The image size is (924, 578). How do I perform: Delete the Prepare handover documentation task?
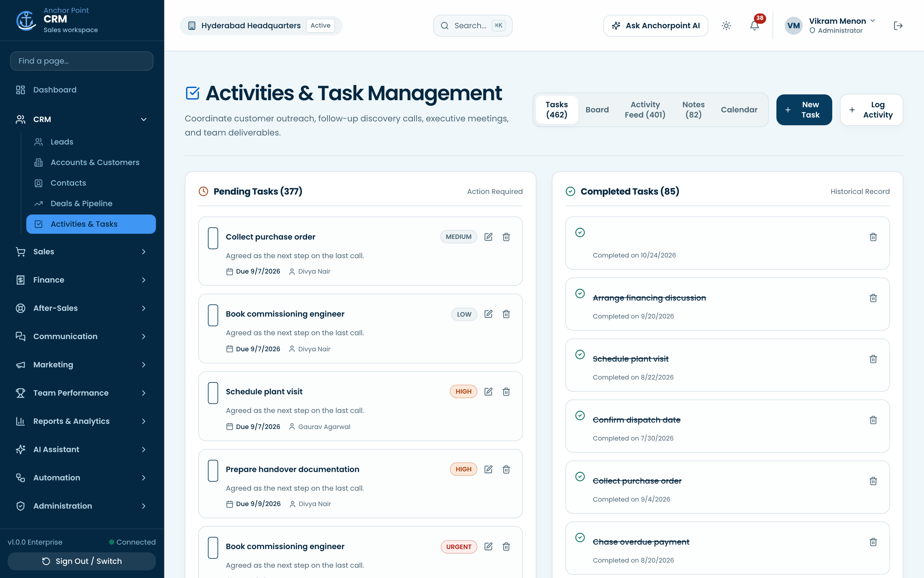pyautogui.click(x=506, y=469)
